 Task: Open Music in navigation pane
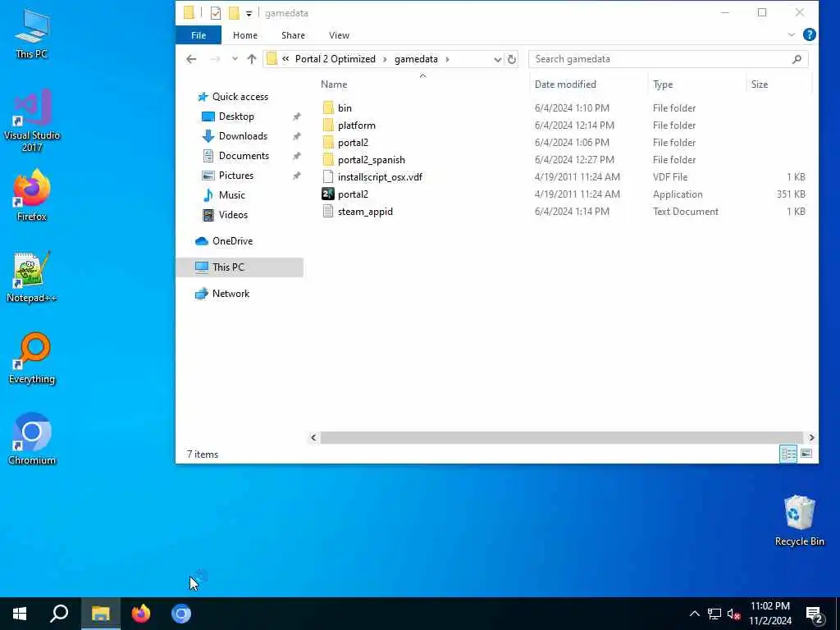(231, 195)
